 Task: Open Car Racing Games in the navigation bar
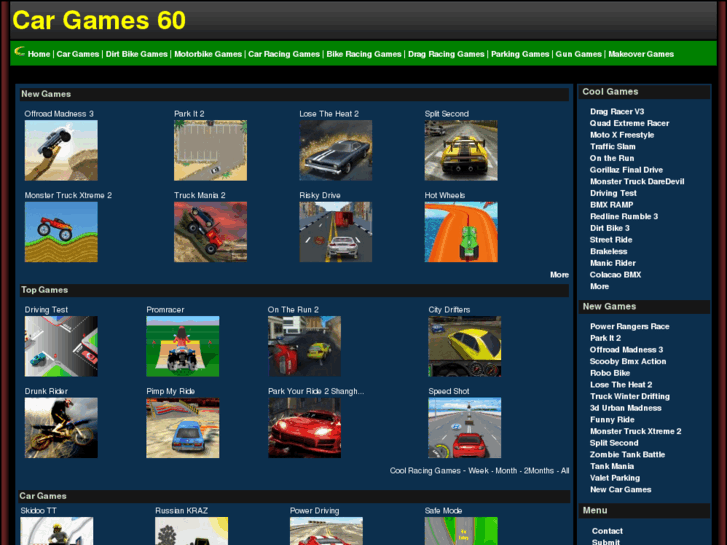click(284, 54)
